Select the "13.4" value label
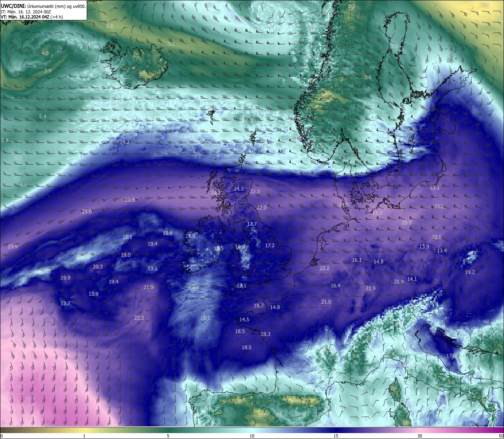This screenshot has width=504, height=439. [442, 250]
